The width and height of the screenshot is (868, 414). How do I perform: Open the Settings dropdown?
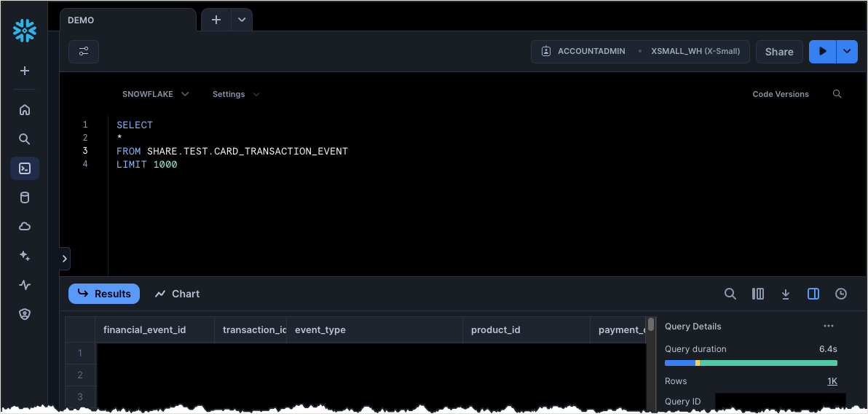point(235,94)
